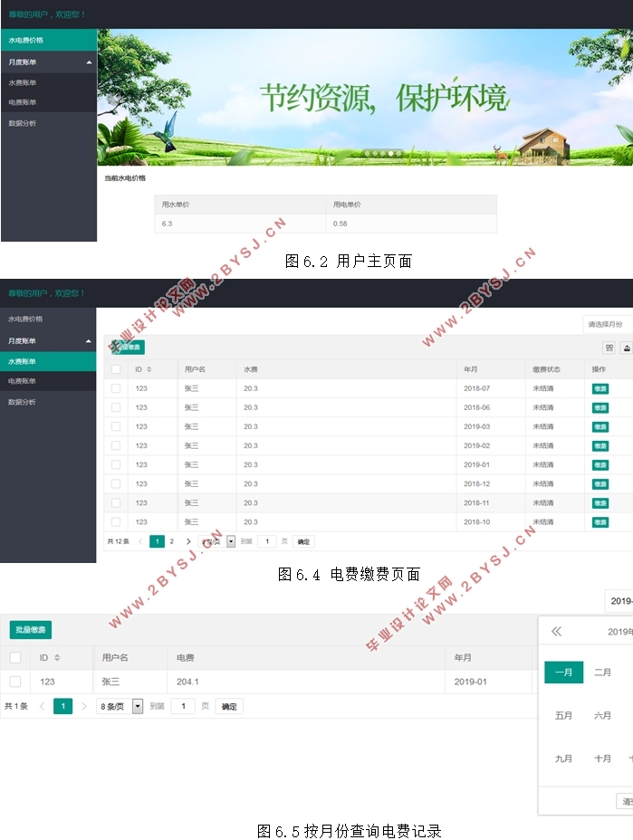This screenshot has height=840, width=633.
Task: Click the 节约资源 banner image
Action: point(365,97)
